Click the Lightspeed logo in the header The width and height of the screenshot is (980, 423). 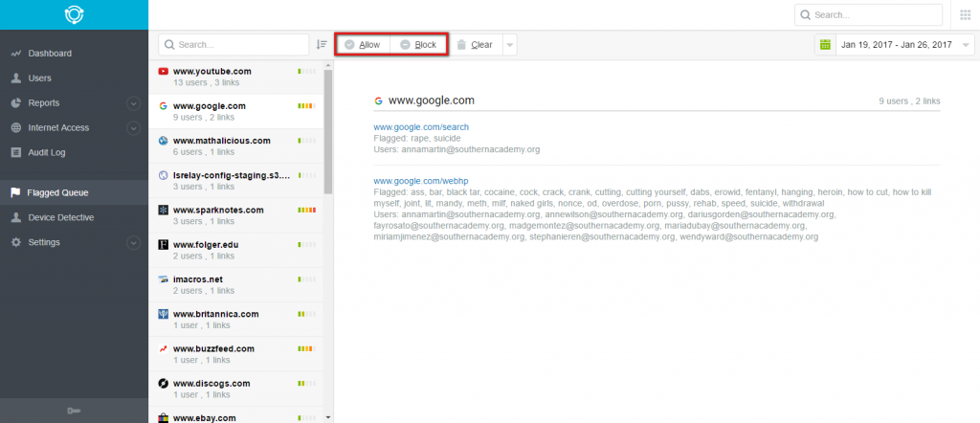[74, 14]
